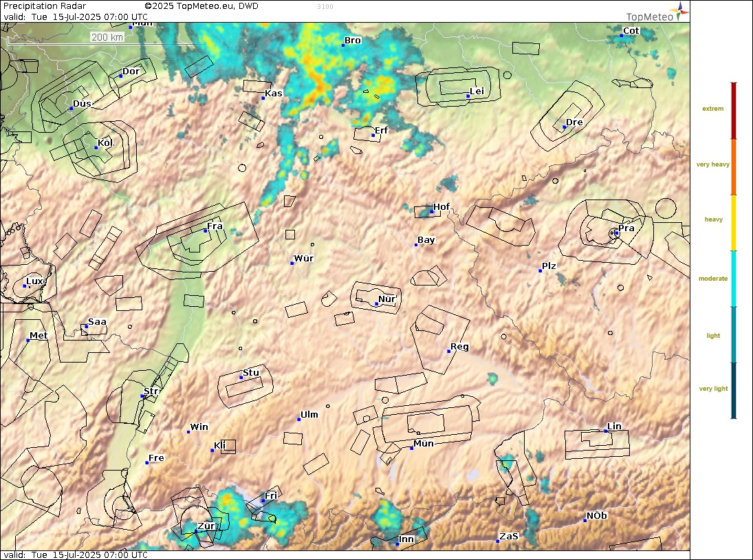Click the bottom 'valid: Tue 15-Jul-2025 07:00 UTC' timestamp
The image size is (753, 560).
tap(76, 554)
